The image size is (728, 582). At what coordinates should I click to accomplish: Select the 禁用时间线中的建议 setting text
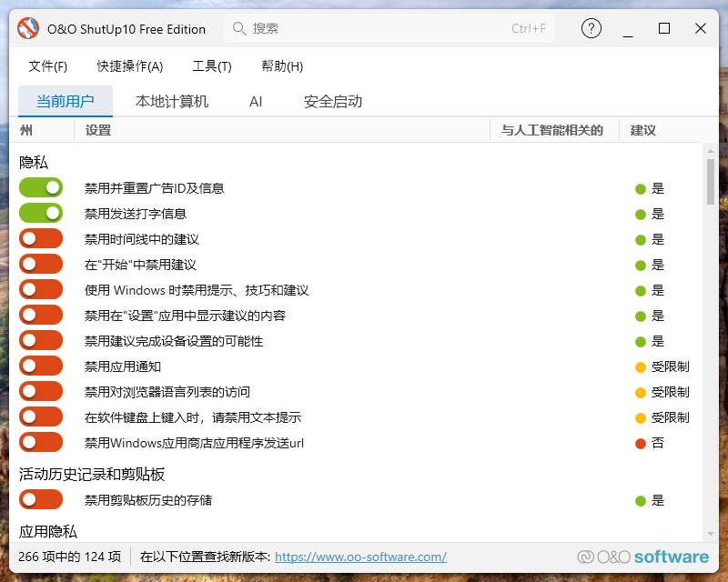[x=142, y=239]
